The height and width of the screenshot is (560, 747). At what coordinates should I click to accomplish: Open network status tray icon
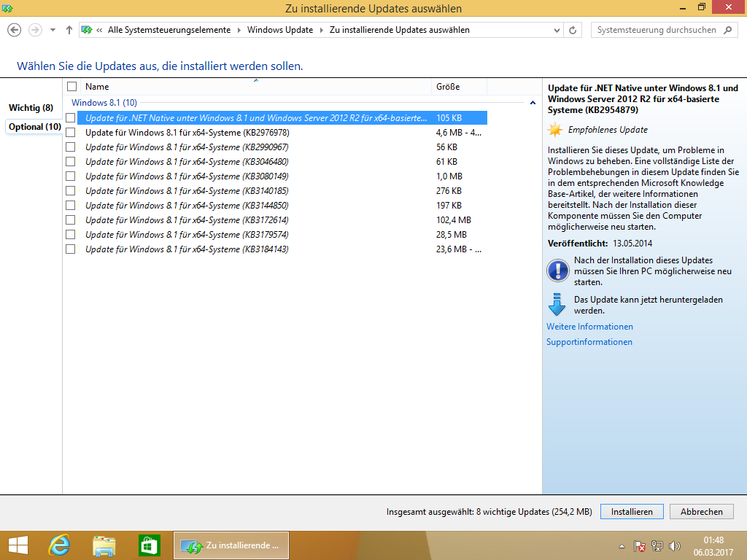657,546
